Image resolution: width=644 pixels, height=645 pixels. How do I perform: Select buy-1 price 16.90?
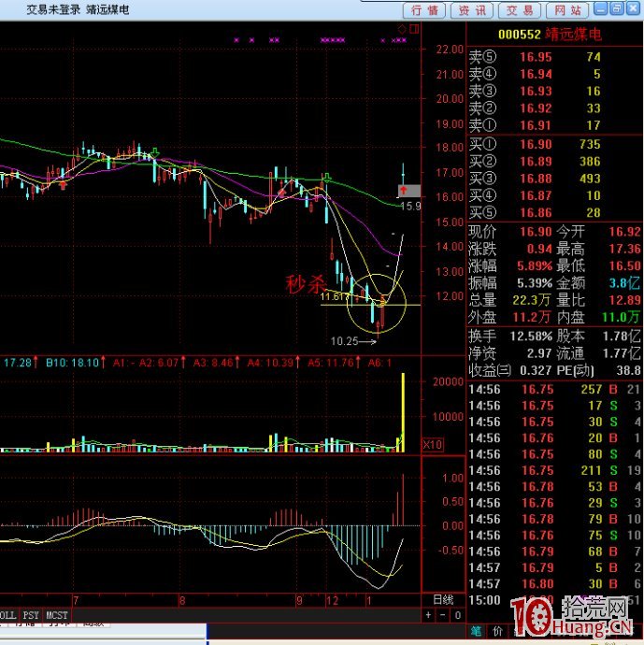536,144
